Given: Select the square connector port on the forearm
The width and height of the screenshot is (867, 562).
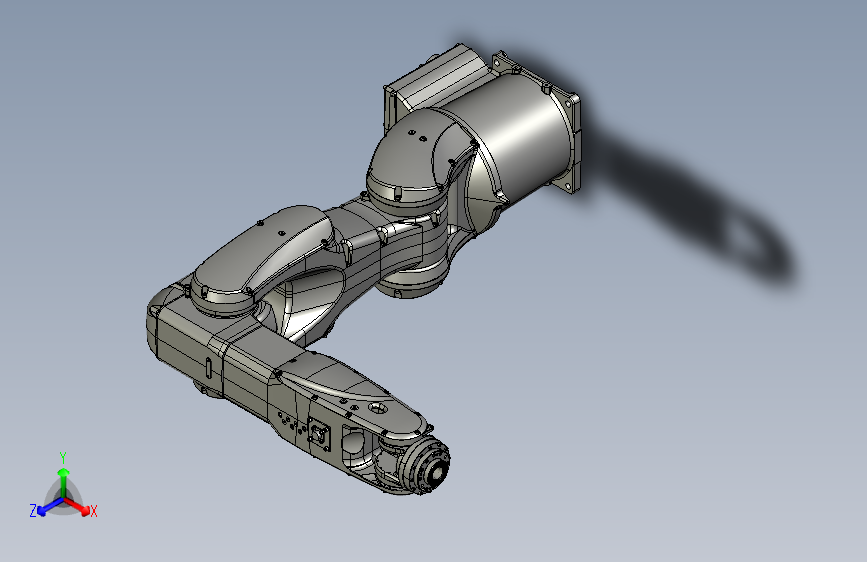Looking at the screenshot, I should [320, 433].
